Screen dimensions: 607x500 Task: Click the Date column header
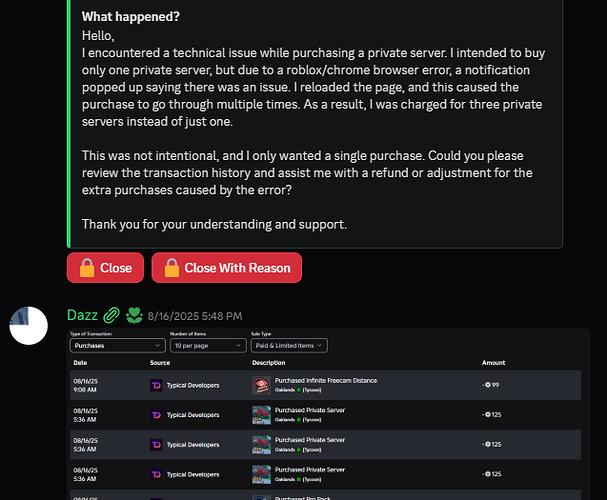(80, 363)
